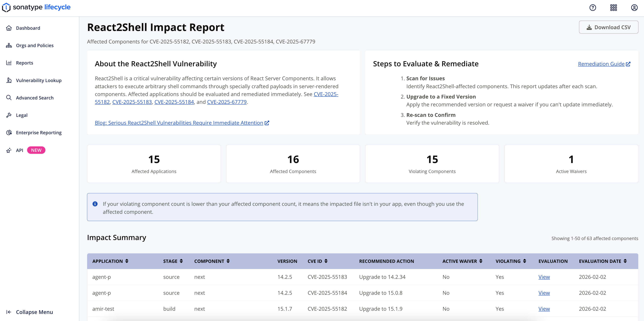Open Advanced Search in the sidebar
This screenshot has width=644, height=321.
pyautogui.click(x=35, y=98)
